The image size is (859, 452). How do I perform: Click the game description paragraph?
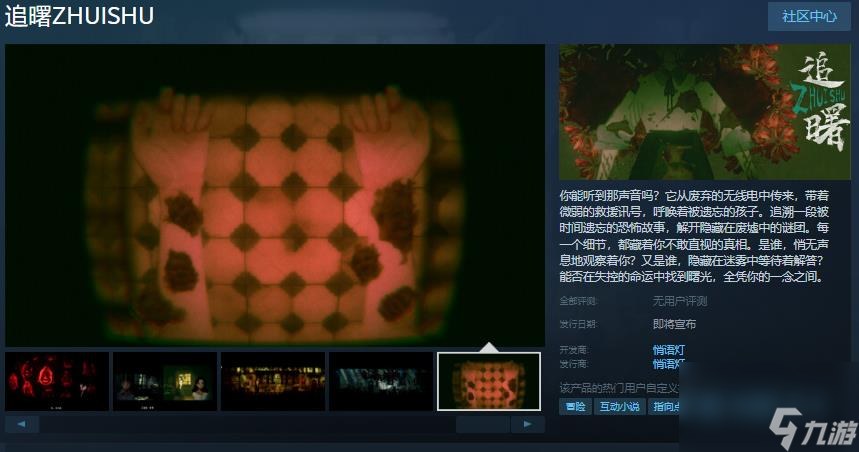pyautogui.click(x=694, y=236)
